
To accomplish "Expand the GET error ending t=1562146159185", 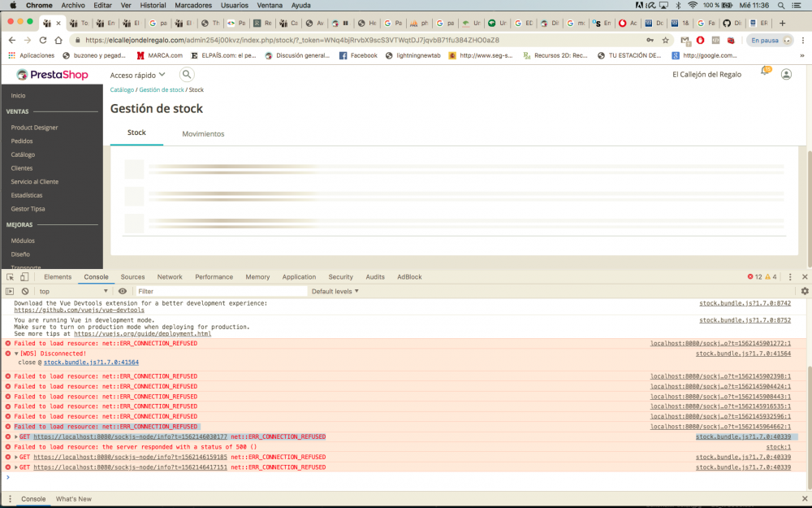I will (x=16, y=457).
